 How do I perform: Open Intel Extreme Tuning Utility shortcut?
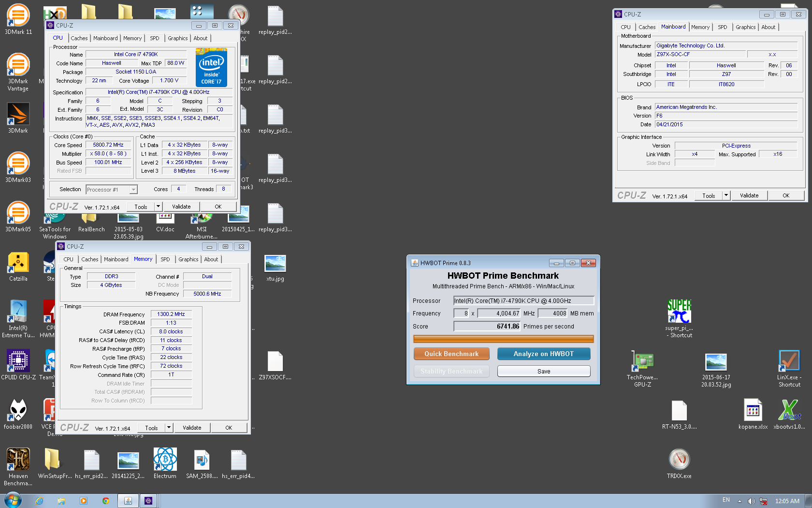(18, 318)
